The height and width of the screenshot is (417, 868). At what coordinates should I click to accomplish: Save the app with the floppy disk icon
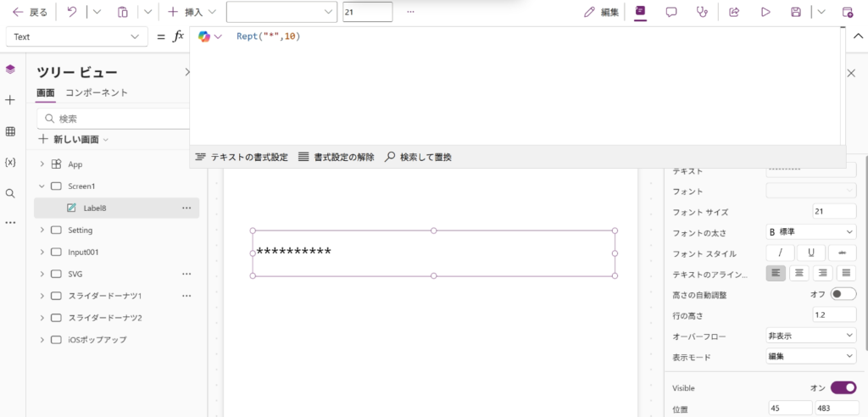click(796, 12)
